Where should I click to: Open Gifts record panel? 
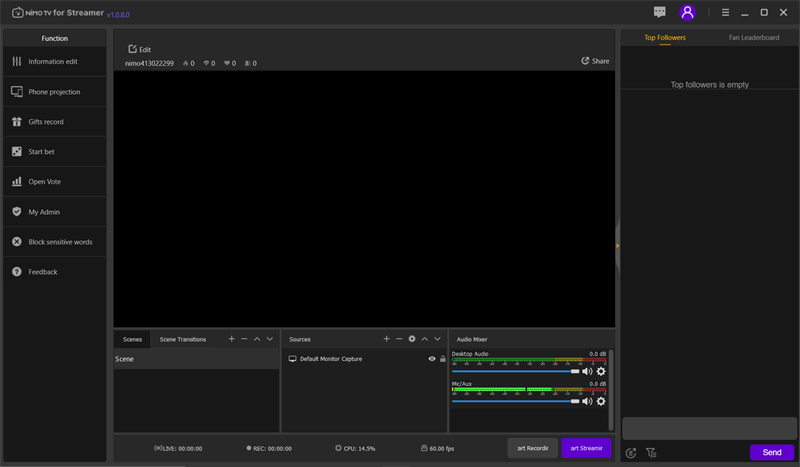55,121
